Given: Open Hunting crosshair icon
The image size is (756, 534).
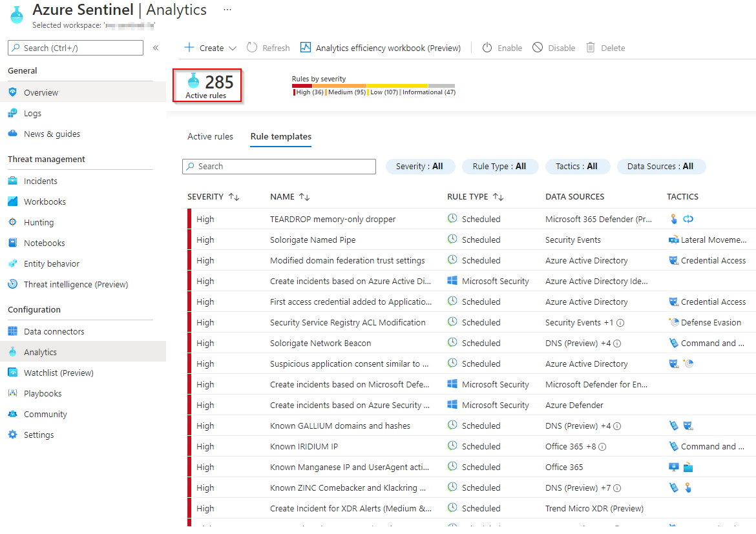Looking at the screenshot, I should [13, 222].
